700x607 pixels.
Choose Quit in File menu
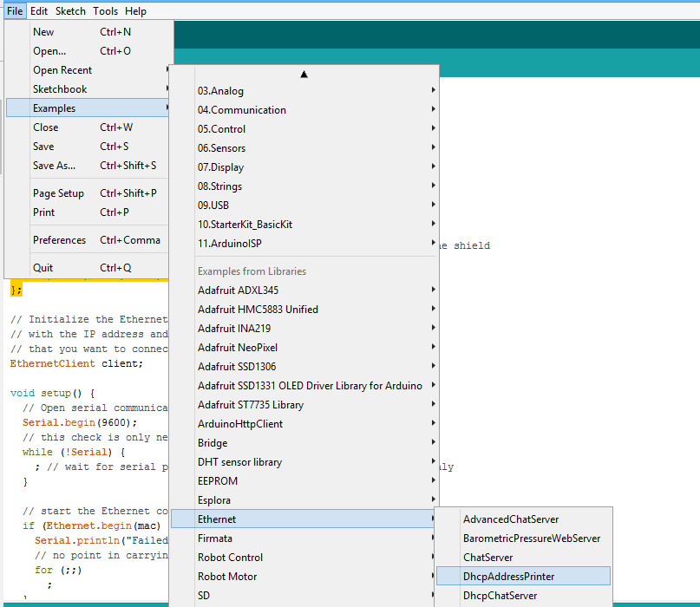pyautogui.click(x=88, y=268)
